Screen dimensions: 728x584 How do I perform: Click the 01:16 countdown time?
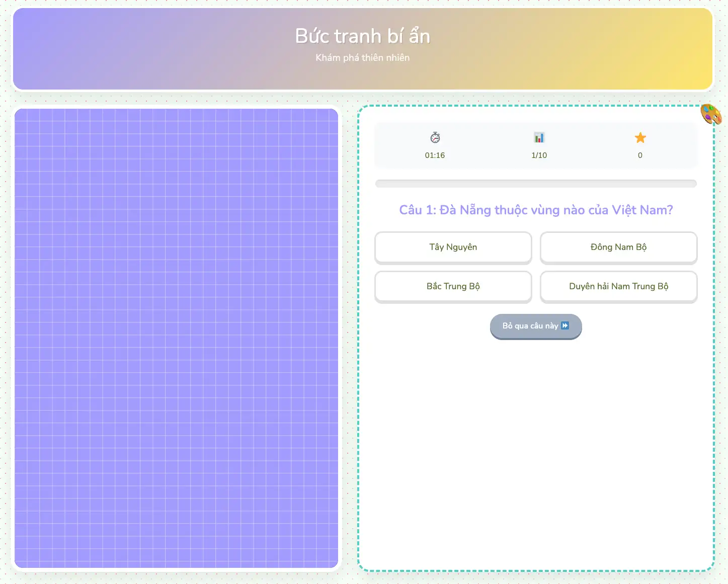pyautogui.click(x=435, y=155)
